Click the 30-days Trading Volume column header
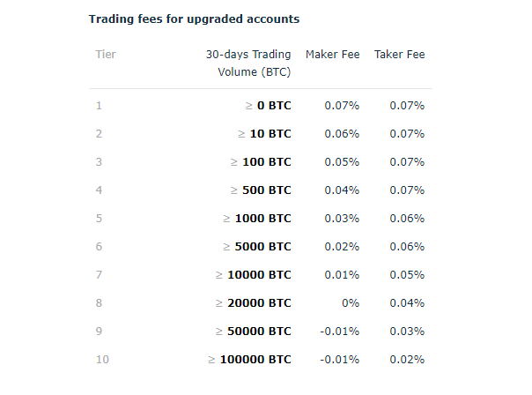Viewport: 532px width, 395px height. coord(248,63)
